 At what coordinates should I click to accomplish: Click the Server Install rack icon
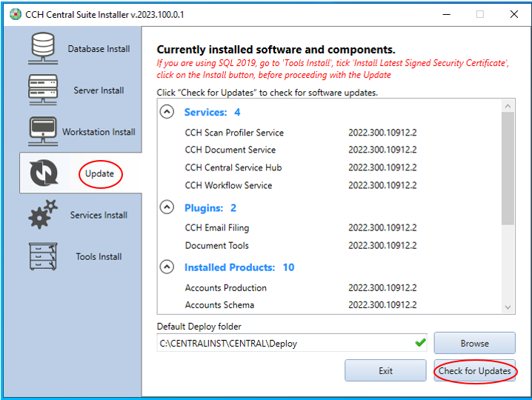click(43, 90)
